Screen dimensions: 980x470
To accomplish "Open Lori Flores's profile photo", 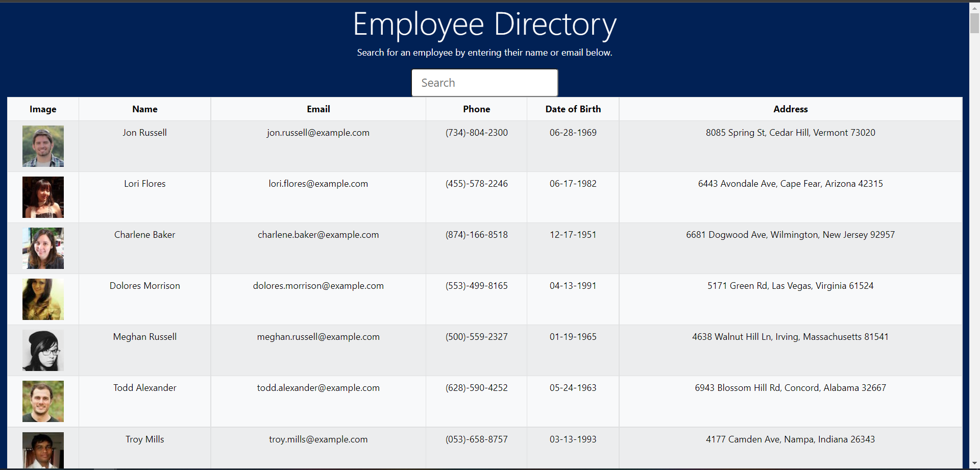I will 43,197.
